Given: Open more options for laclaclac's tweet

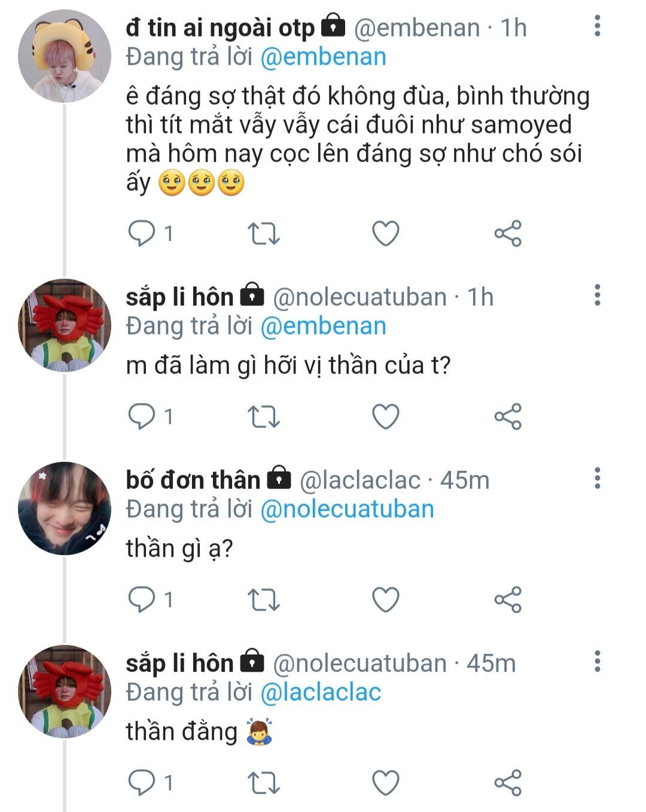Looking at the screenshot, I should coord(597,479).
